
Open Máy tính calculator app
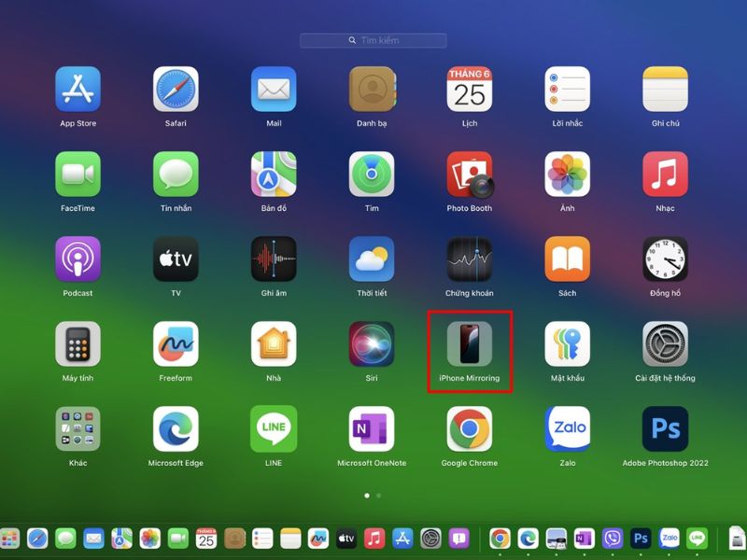78,343
